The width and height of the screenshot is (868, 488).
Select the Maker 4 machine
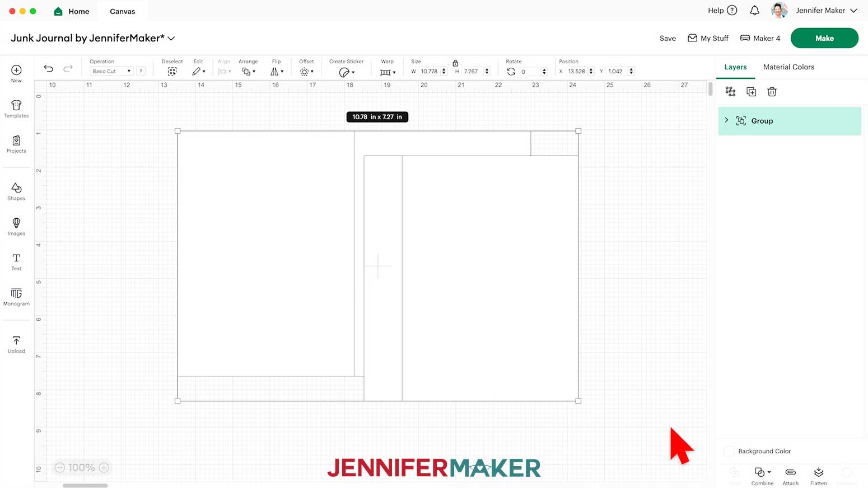pos(760,38)
